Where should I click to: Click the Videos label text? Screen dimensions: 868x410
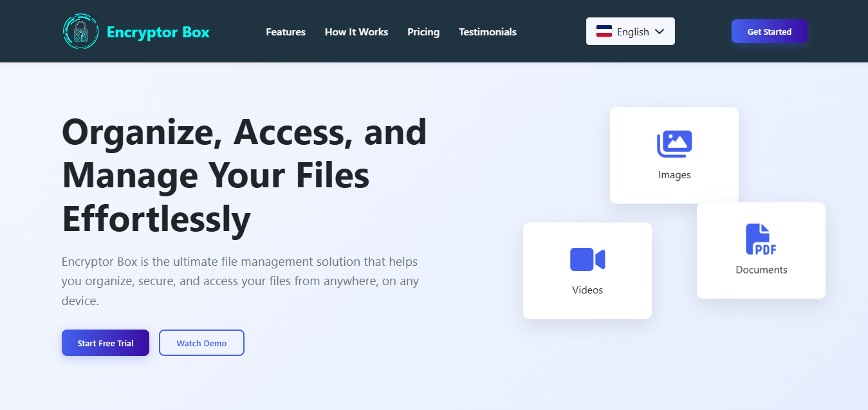(x=587, y=290)
